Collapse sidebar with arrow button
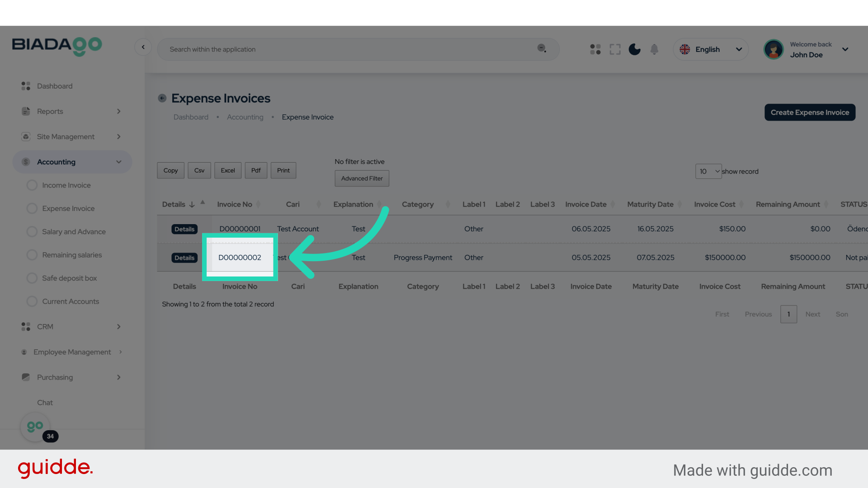This screenshot has width=868, height=488. pyautogui.click(x=143, y=47)
